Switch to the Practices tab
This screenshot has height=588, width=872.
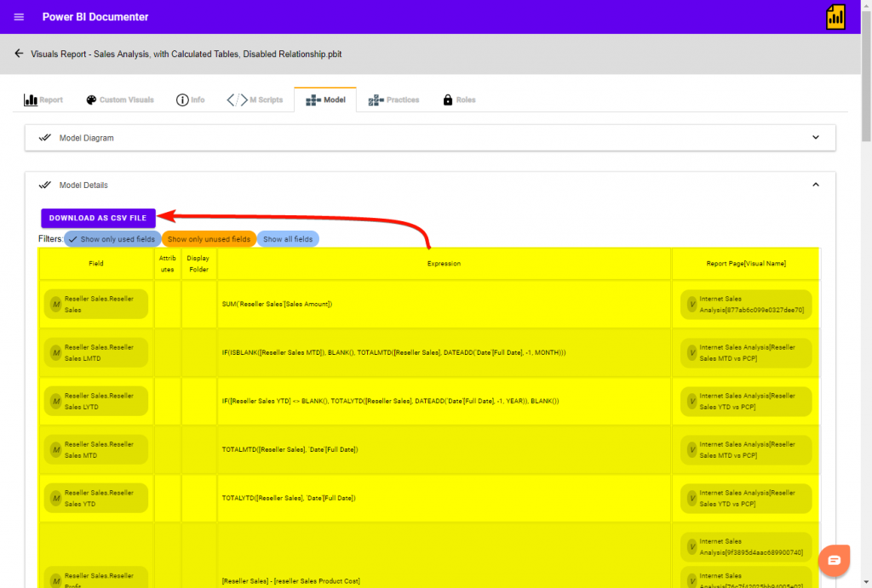393,100
